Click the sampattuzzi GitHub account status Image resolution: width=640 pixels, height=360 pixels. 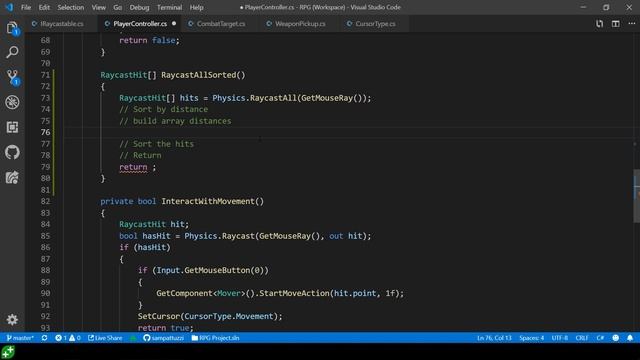(163, 338)
